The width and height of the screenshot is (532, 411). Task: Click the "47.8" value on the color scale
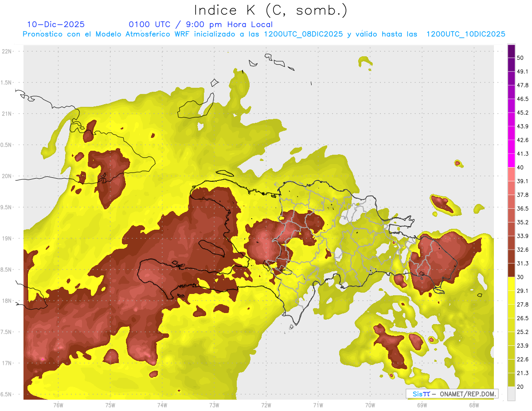523,86
